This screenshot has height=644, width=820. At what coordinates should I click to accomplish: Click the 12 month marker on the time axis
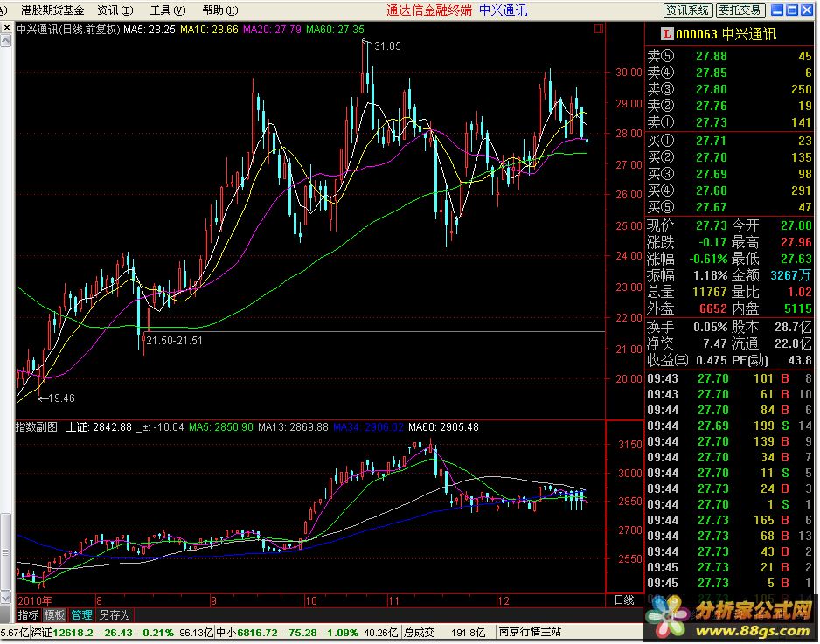pos(503,601)
